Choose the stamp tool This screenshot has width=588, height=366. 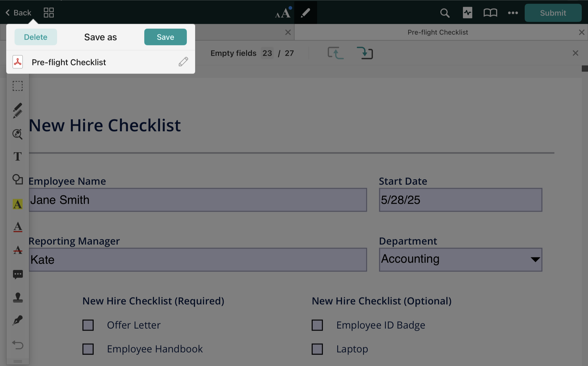(18, 297)
